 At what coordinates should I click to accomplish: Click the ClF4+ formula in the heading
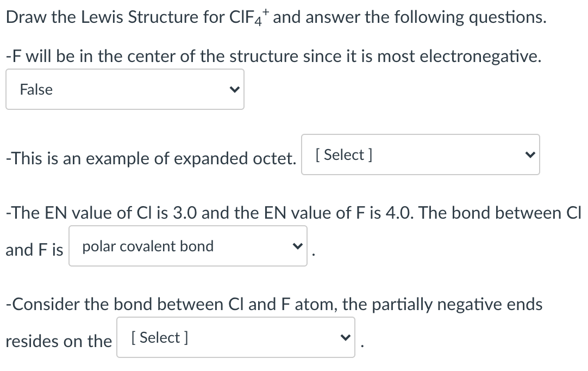pos(248,17)
